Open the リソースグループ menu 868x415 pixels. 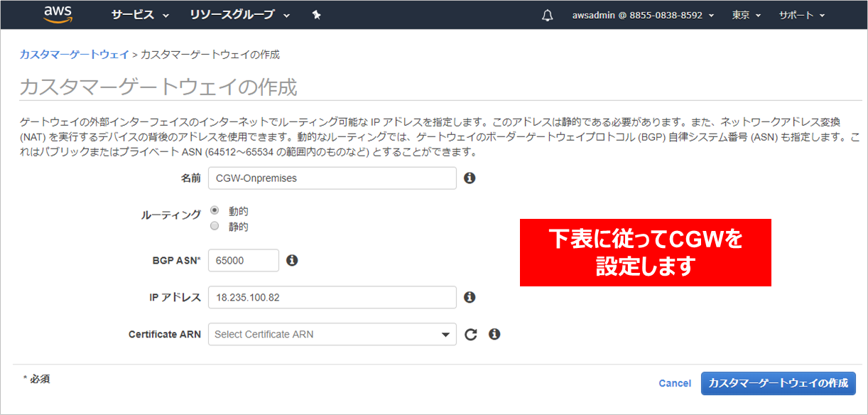pyautogui.click(x=239, y=15)
